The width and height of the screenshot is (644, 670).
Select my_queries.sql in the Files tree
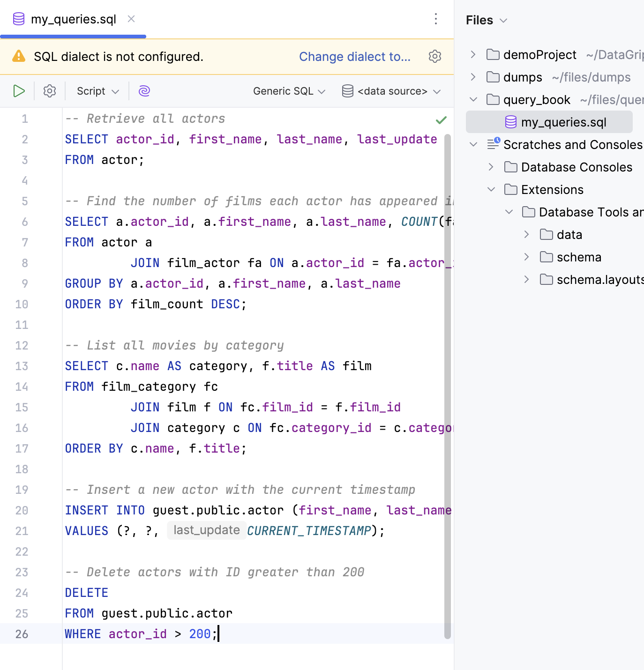(549, 122)
